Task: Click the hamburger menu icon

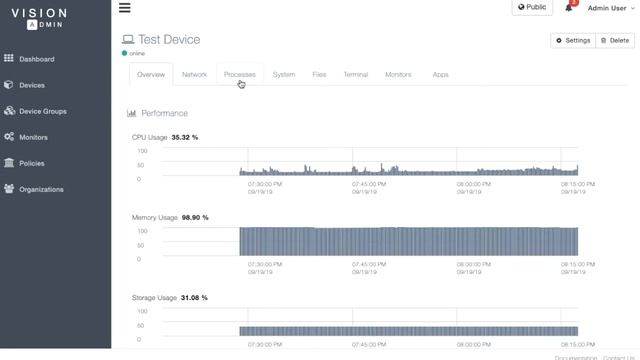Action: (x=124, y=8)
